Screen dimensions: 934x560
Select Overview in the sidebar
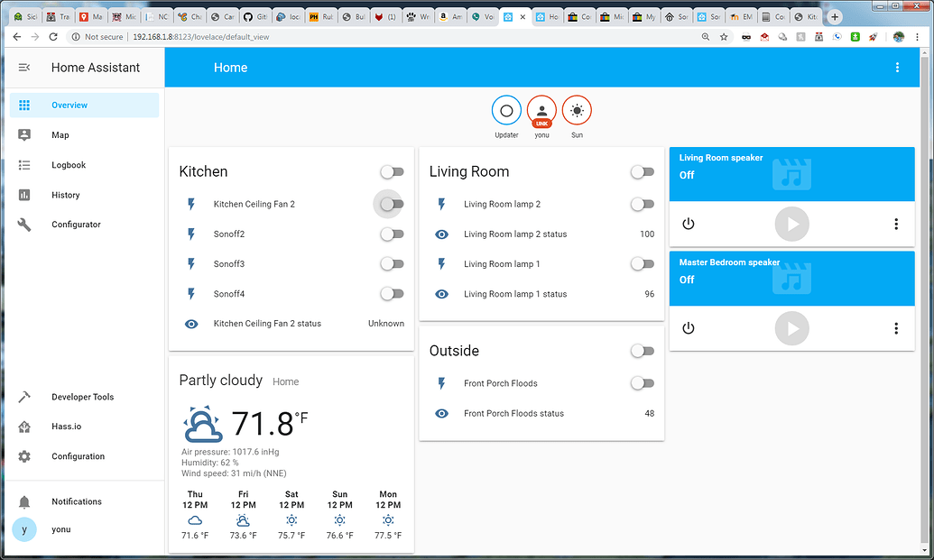[x=25, y=104]
